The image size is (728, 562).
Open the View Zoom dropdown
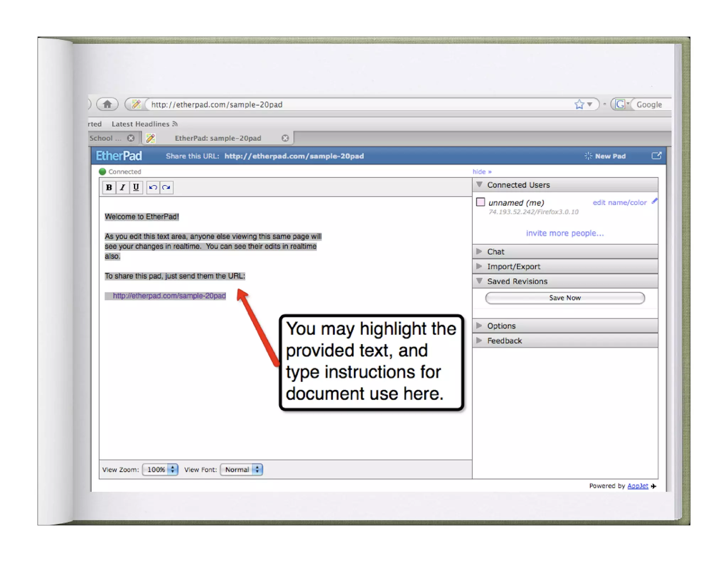click(160, 469)
